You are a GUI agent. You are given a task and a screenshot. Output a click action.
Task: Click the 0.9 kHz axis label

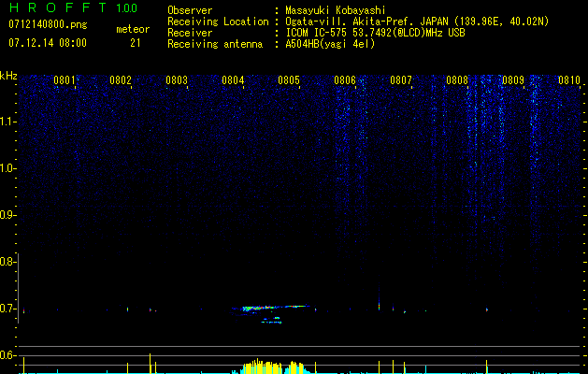tap(7, 215)
